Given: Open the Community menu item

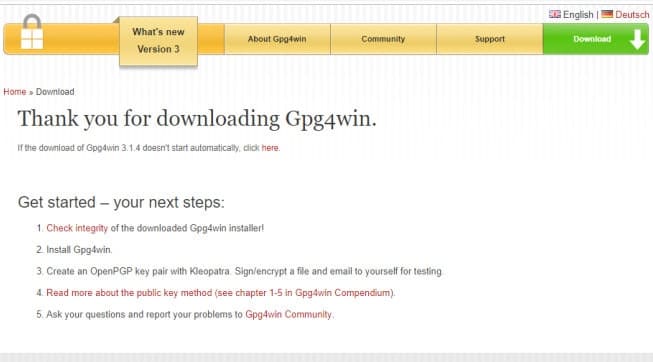Looking at the screenshot, I should click(x=384, y=39).
